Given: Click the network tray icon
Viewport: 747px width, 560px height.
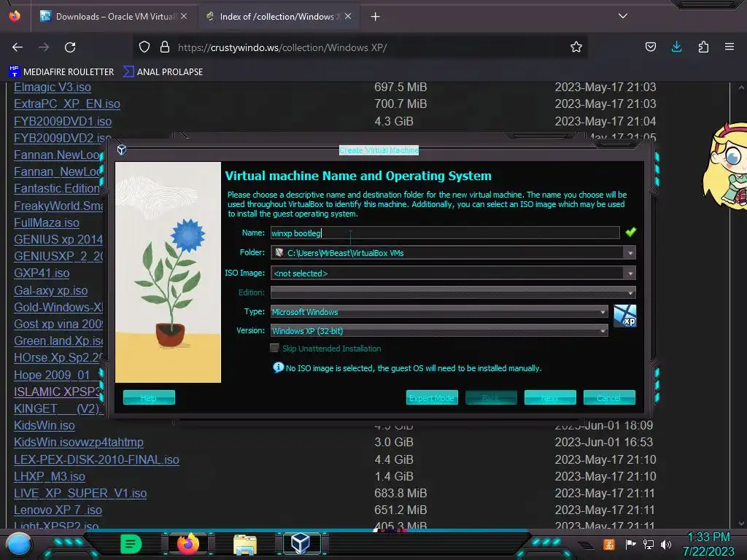Looking at the screenshot, I should pos(649,544).
